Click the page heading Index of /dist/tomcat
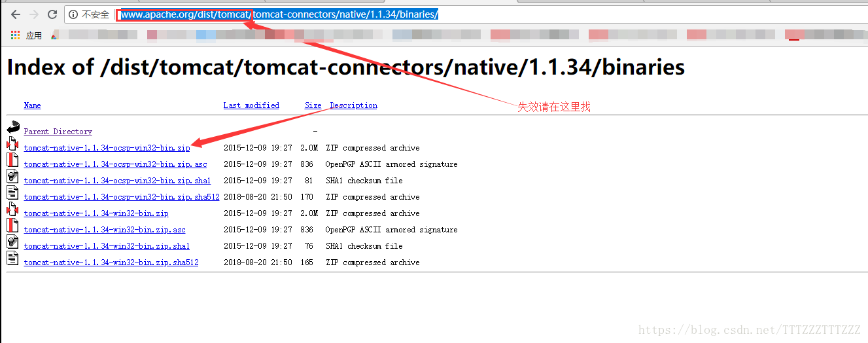This screenshot has height=343, width=868. click(x=345, y=67)
